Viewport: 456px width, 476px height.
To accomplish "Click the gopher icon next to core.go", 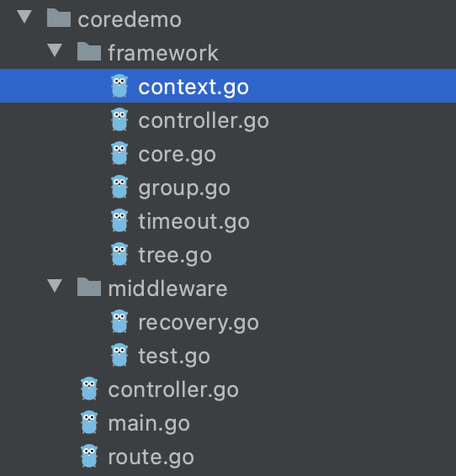I will coord(119,153).
